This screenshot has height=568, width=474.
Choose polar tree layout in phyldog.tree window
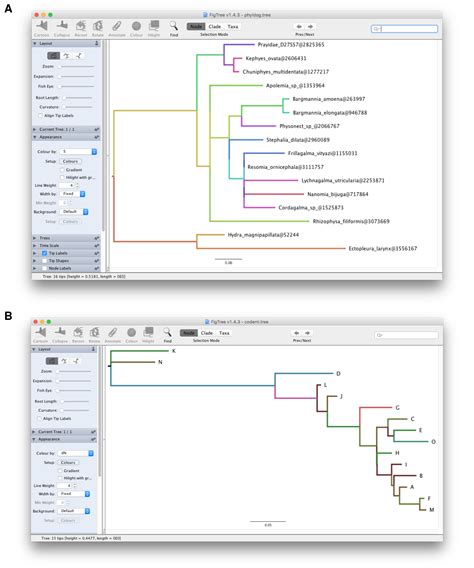coord(66,55)
